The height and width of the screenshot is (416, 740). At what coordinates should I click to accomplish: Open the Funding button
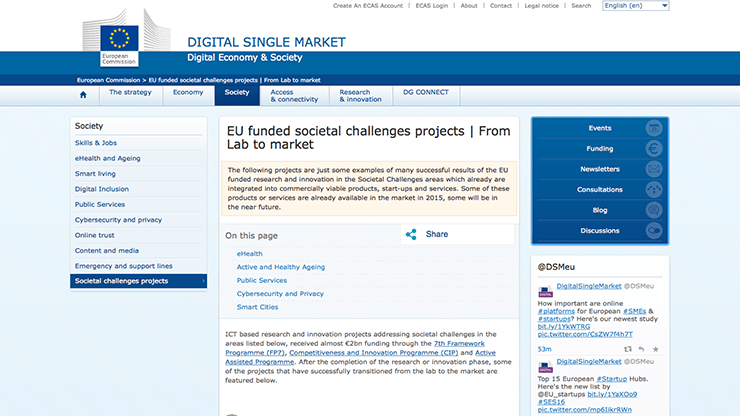[600, 149]
